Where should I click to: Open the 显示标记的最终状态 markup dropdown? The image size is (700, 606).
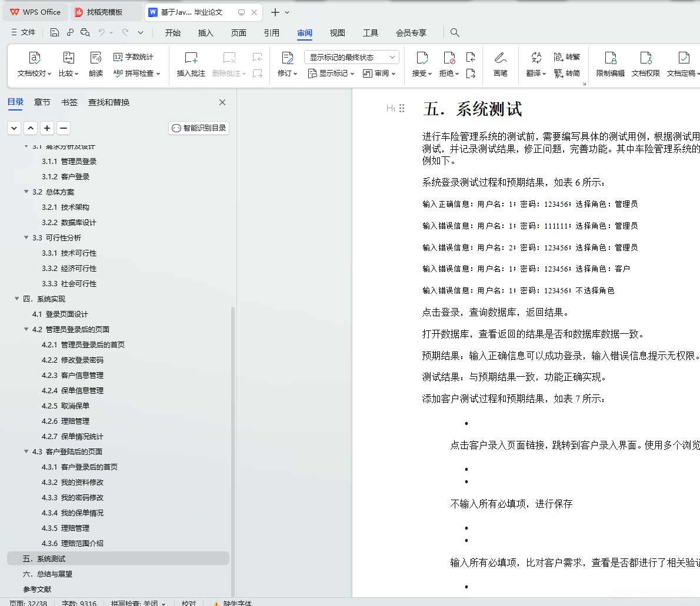point(351,56)
